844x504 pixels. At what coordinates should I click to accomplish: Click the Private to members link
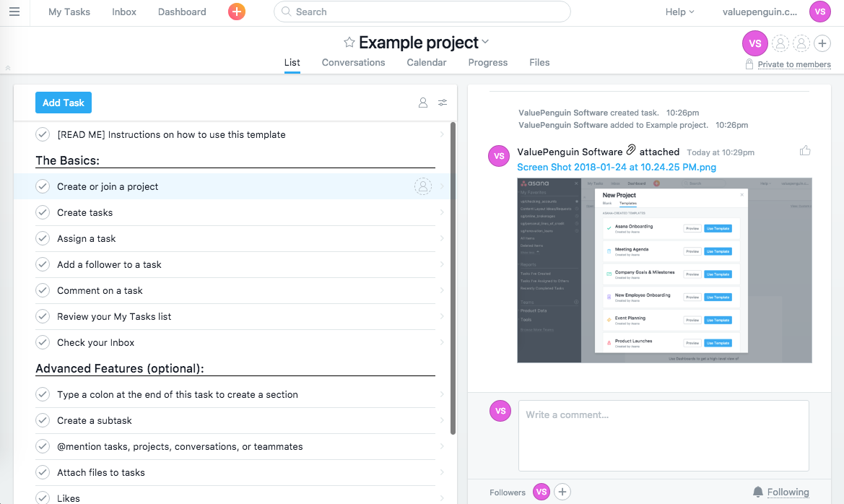click(x=794, y=64)
